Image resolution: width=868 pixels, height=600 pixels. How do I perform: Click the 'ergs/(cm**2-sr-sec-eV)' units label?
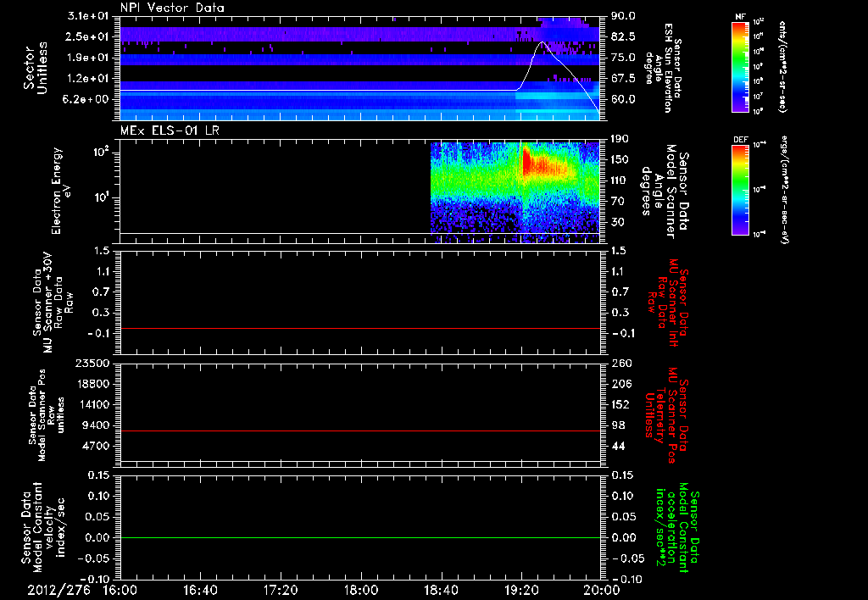click(783, 189)
